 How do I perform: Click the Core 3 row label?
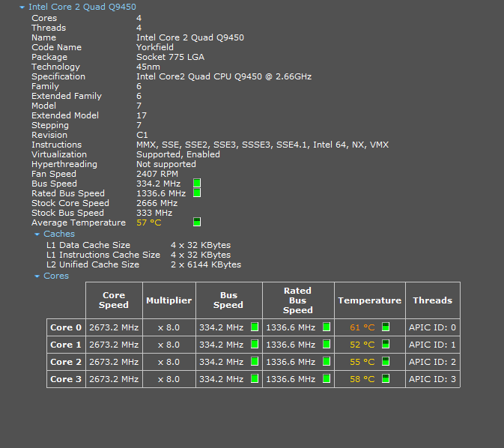(66, 379)
